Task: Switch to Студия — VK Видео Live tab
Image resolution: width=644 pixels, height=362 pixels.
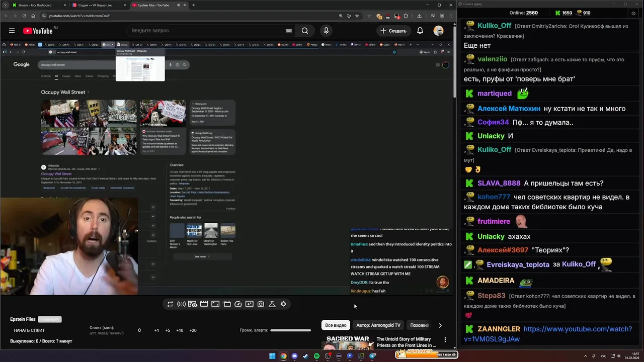Action: point(98,5)
